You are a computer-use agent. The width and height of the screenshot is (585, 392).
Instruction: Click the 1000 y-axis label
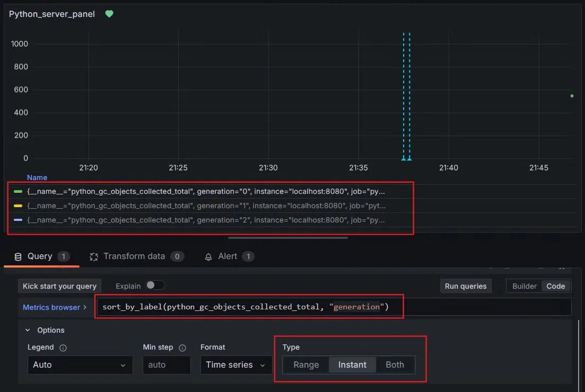pyautogui.click(x=20, y=44)
